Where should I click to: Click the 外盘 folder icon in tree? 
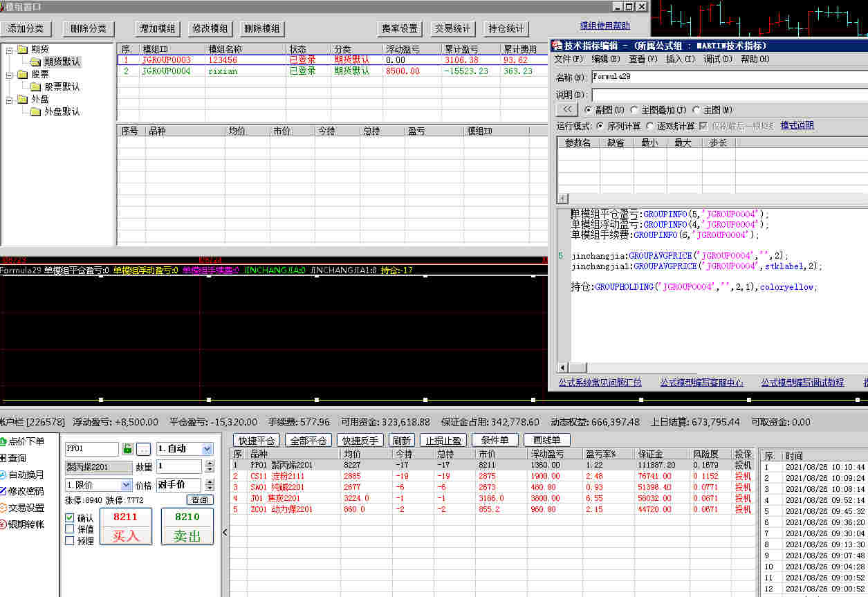coord(23,99)
